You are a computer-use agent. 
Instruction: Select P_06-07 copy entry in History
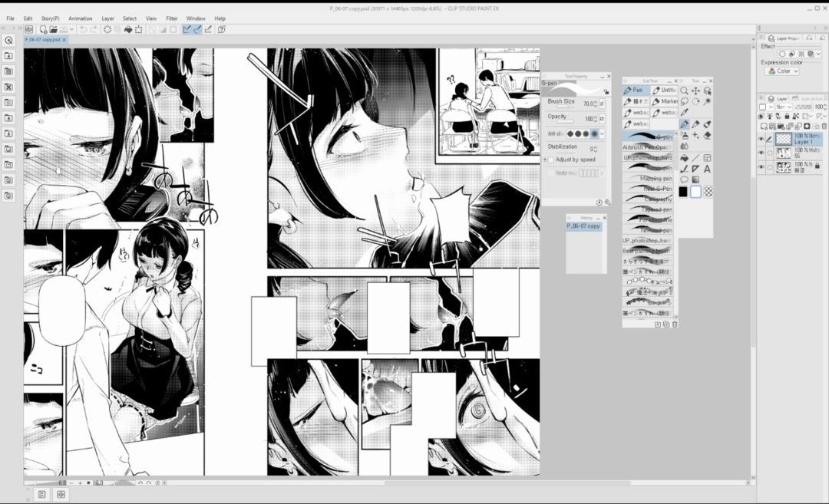click(583, 226)
